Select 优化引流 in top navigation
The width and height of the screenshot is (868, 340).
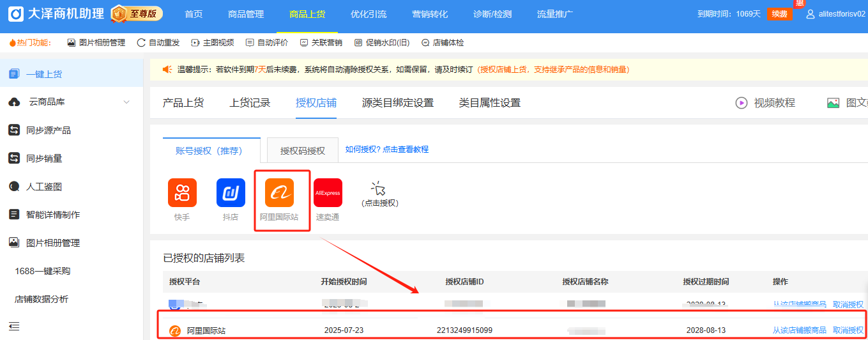click(x=369, y=14)
